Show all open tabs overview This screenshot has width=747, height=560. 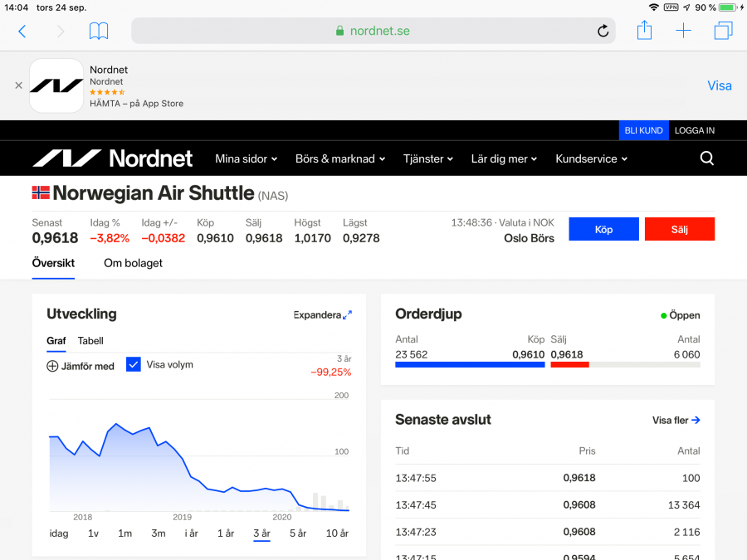click(x=723, y=32)
